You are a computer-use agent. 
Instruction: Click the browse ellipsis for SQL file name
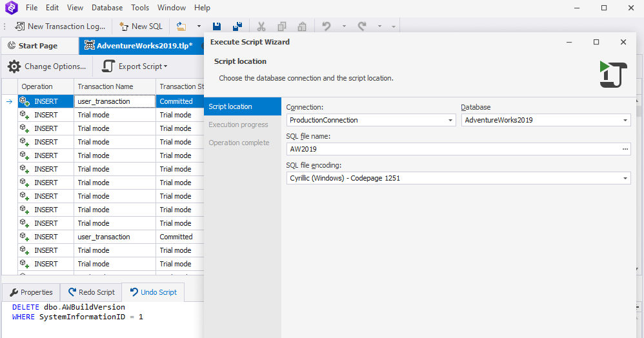(625, 149)
